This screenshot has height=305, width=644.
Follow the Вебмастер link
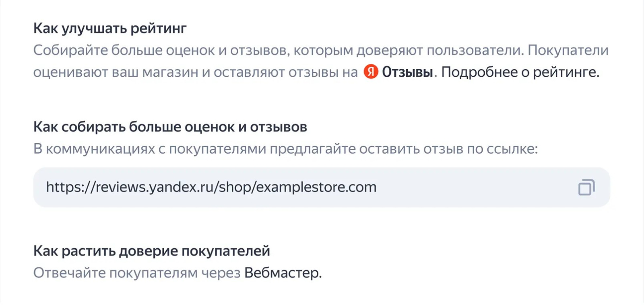pyautogui.click(x=282, y=273)
